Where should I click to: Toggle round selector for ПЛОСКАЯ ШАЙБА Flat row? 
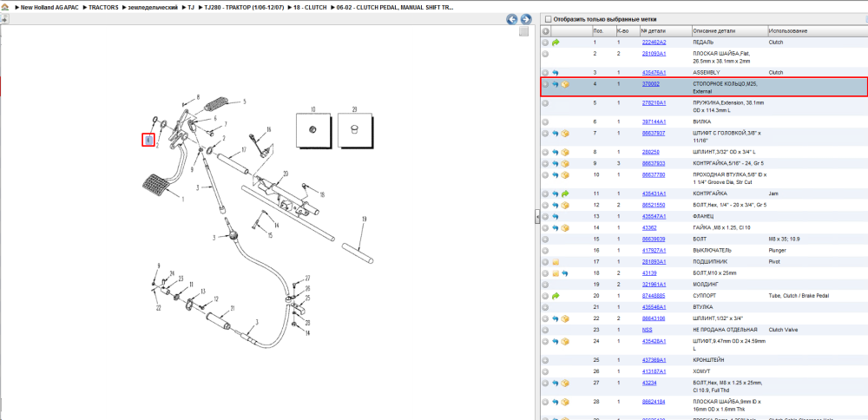[545, 54]
